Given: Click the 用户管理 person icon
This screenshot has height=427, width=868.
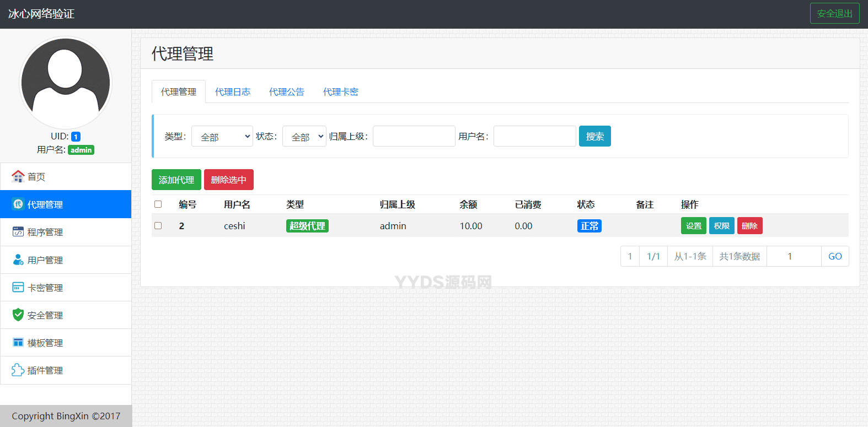Looking at the screenshot, I should coord(18,260).
